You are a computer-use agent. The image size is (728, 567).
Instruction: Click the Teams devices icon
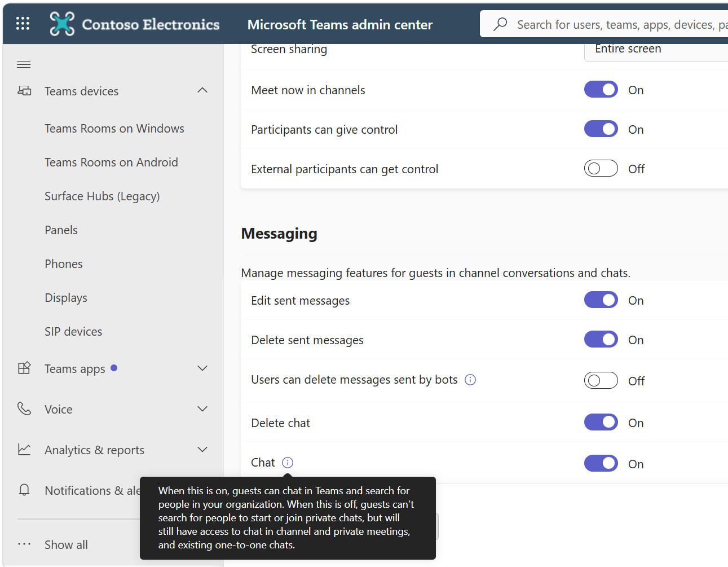pyautogui.click(x=24, y=91)
